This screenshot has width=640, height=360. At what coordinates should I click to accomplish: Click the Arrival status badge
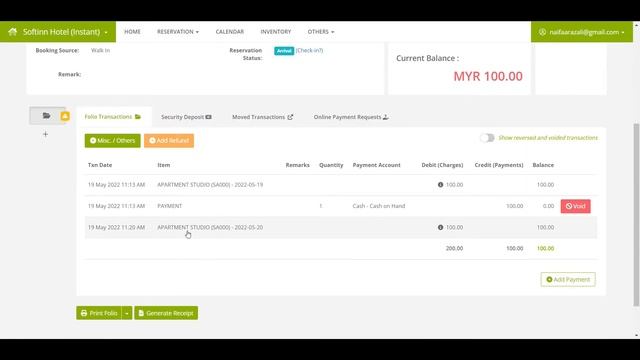coord(284,51)
